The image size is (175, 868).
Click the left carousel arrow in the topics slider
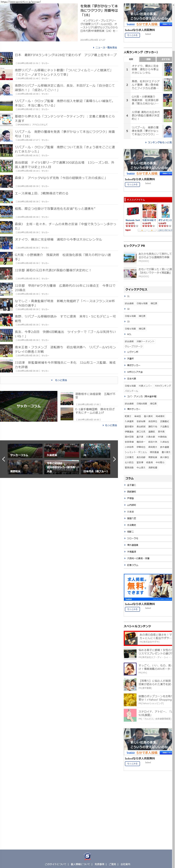(x=4, y=459)
